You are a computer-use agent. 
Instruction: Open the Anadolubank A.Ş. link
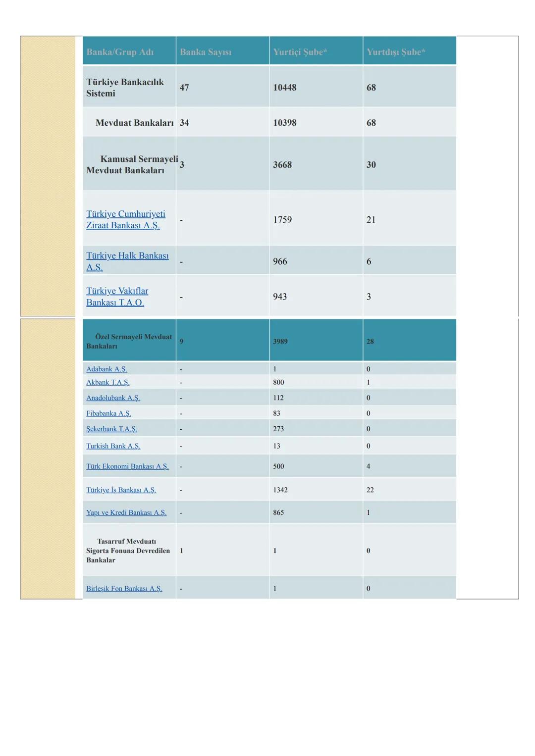tap(113, 398)
